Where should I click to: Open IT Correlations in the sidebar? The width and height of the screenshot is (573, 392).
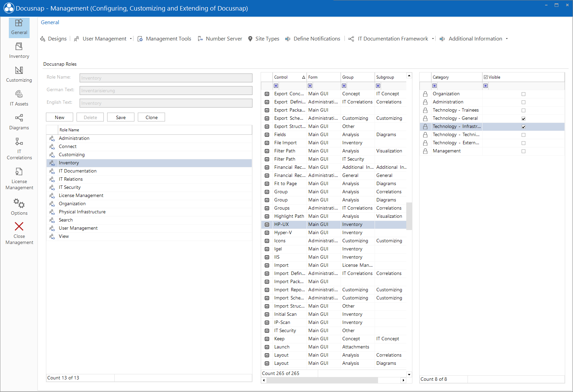19,149
